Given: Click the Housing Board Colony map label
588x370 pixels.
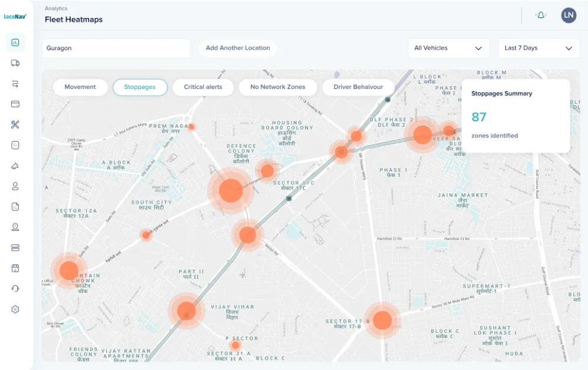Looking at the screenshot, I should pyautogui.click(x=287, y=133).
